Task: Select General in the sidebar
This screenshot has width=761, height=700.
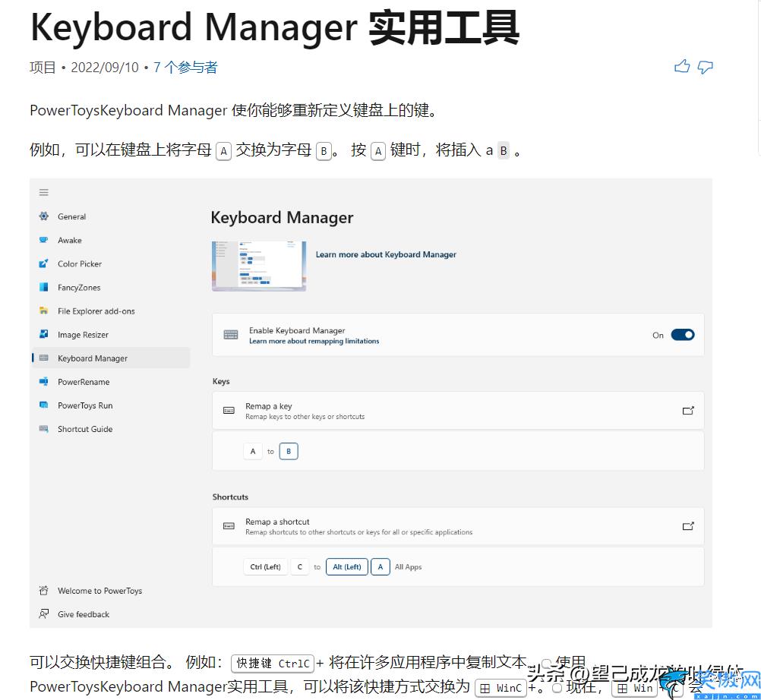Action: point(111,216)
